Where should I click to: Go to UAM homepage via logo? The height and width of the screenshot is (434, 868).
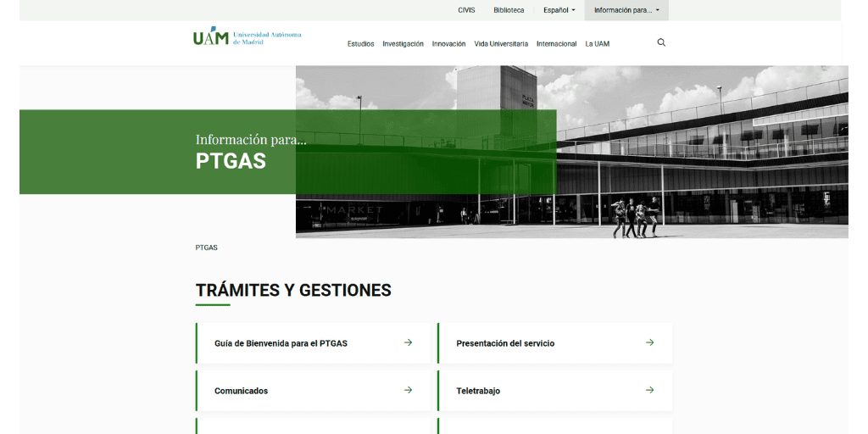[x=248, y=36]
